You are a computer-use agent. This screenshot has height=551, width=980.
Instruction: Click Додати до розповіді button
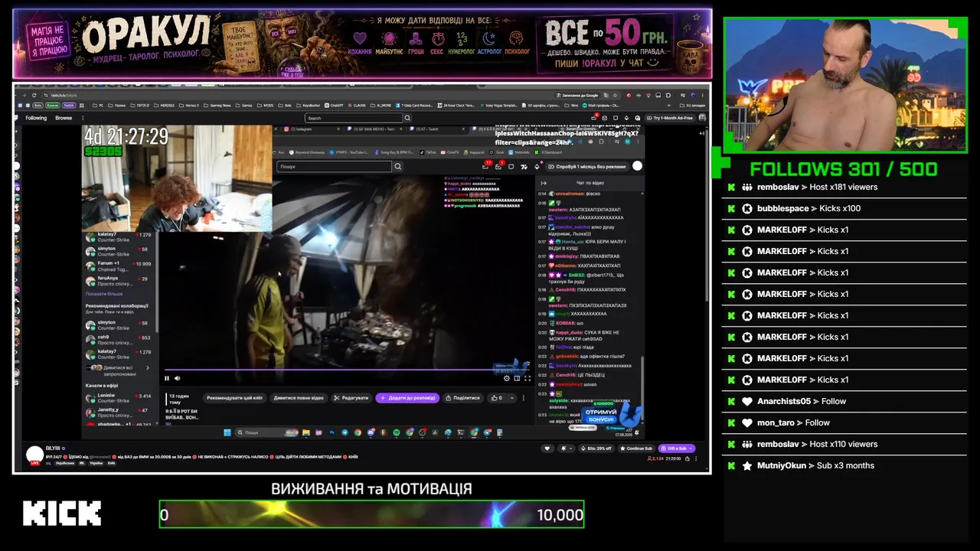(x=407, y=398)
